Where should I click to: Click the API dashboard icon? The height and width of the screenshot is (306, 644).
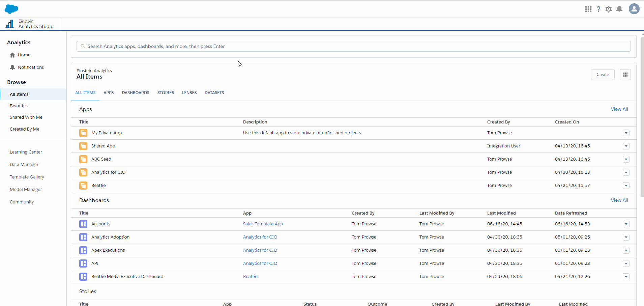[83, 263]
